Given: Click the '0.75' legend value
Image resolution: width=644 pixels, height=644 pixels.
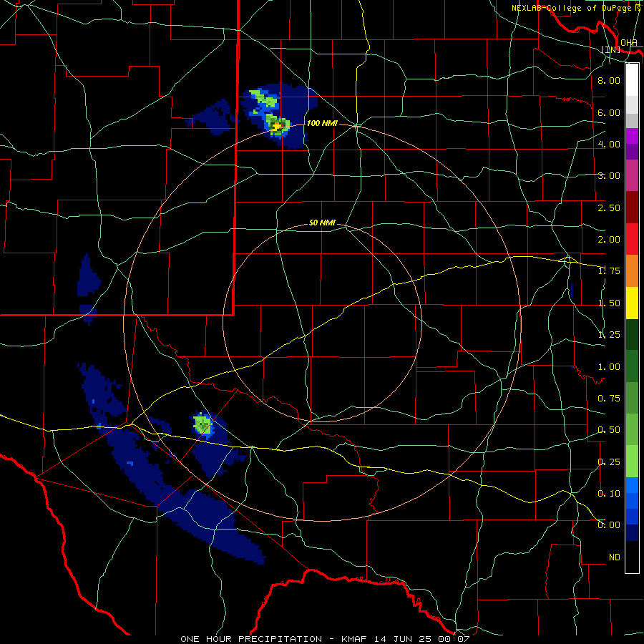Looking at the screenshot, I should click(609, 399).
